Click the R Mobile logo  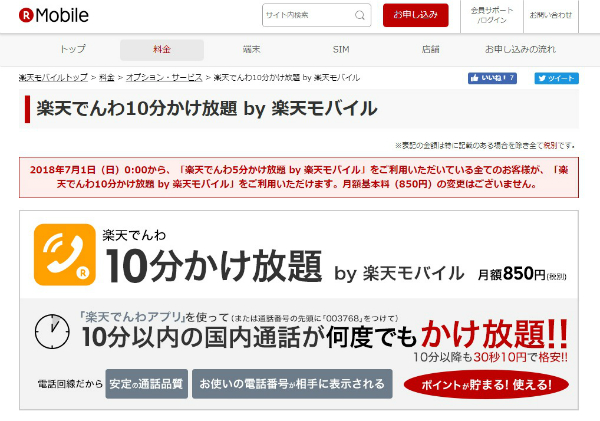click(54, 15)
